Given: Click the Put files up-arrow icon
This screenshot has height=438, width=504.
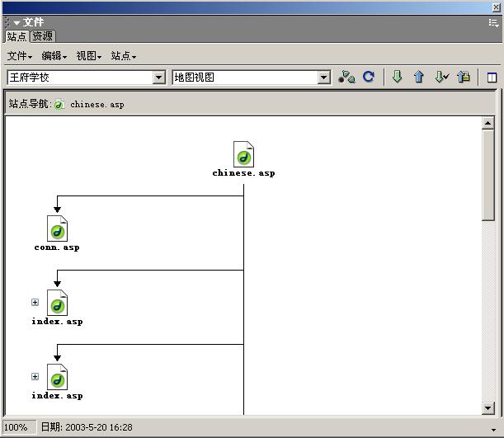Looking at the screenshot, I should [x=418, y=77].
